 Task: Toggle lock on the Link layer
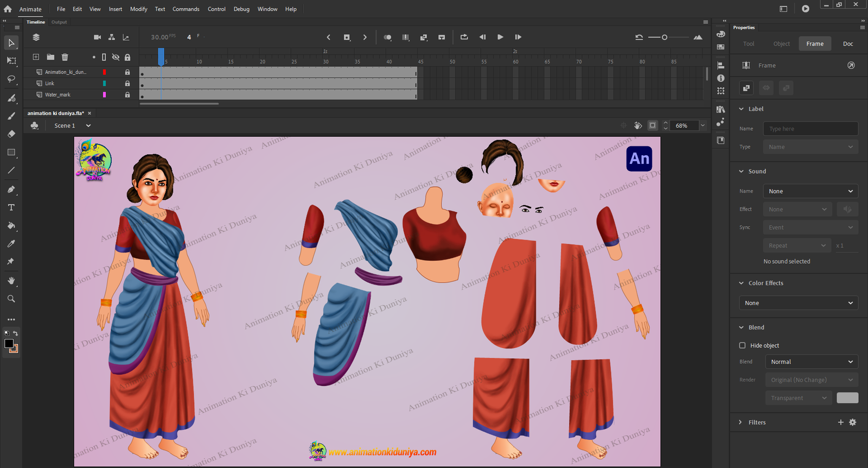click(x=127, y=84)
